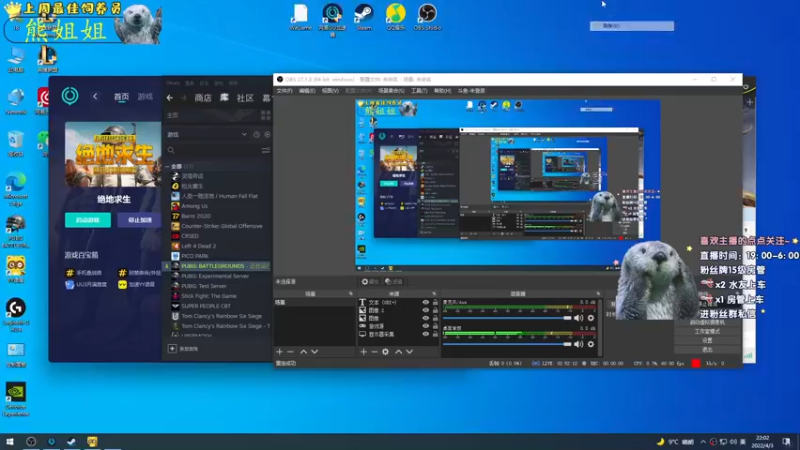The width and height of the screenshot is (800, 450).
Task: Go back in Steam navigation
Action: pos(170,98)
